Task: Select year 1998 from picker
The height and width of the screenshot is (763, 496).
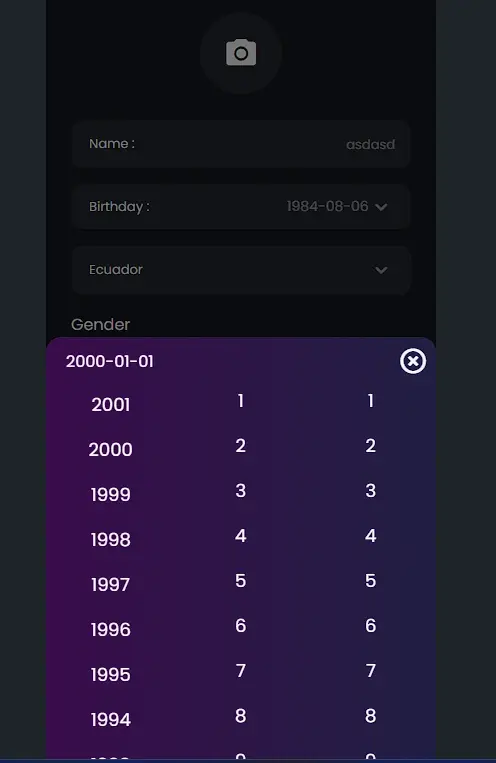Action: (x=110, y=540)
